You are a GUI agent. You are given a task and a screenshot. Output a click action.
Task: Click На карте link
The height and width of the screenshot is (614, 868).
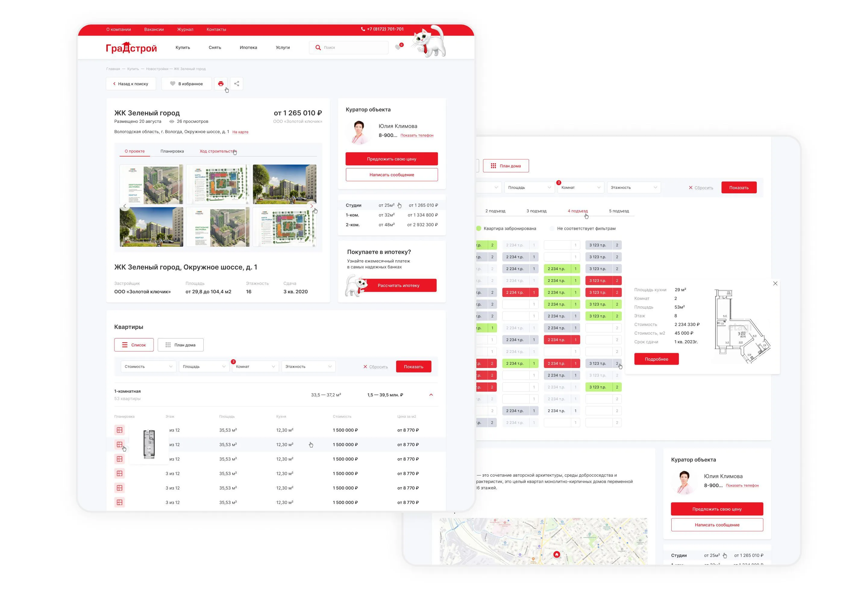point(240,132)
